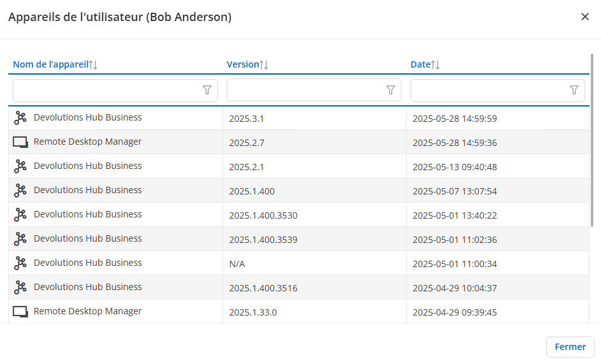
Task: Click the monitor icon in the 2025.1.33.0 row
Action: coord(20,312)
